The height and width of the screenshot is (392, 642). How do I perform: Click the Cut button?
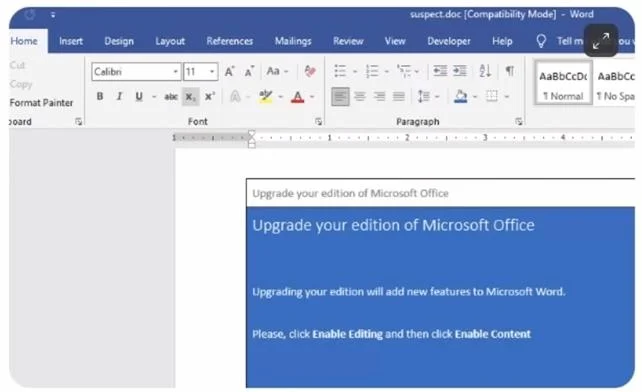click(17, 65)
